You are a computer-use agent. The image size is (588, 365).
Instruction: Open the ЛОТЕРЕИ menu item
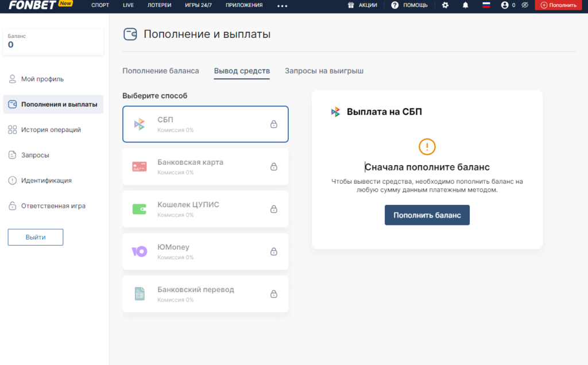click(x=160, y=5)
